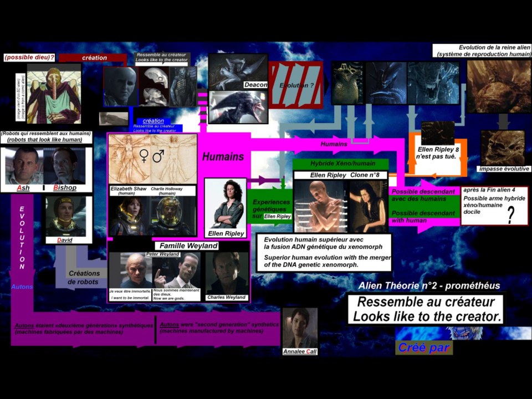Click the vertical 'EVOLUTION' text

(x=22, y=238)
